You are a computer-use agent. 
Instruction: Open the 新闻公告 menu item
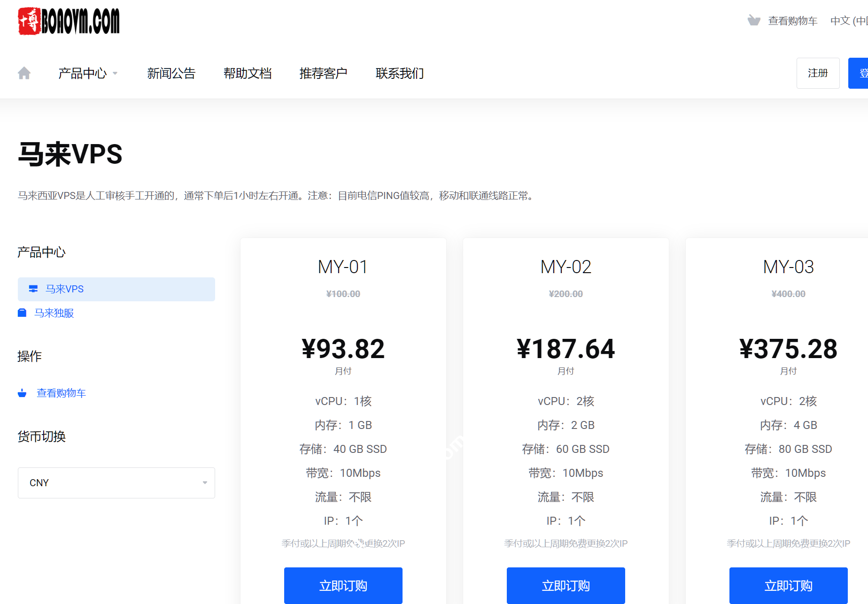point(171,73)
